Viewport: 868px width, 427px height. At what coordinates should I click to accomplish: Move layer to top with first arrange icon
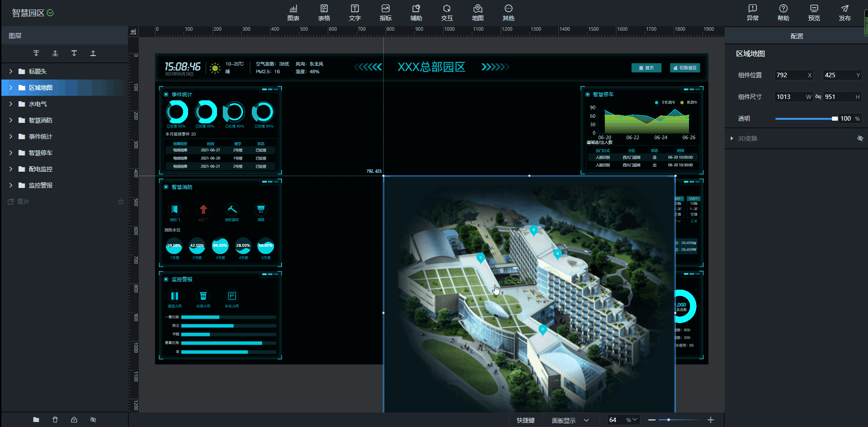(36, 53)
